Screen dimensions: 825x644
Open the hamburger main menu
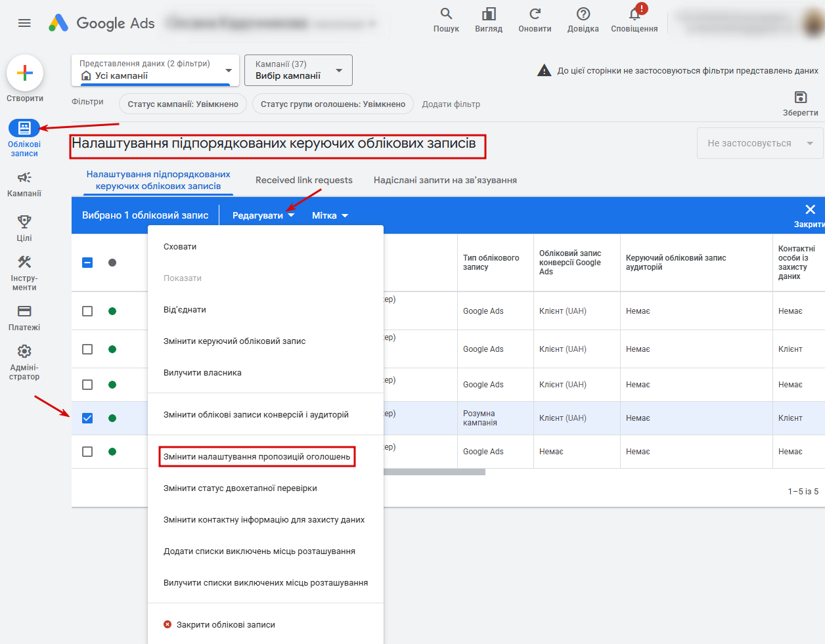point(24,23)
